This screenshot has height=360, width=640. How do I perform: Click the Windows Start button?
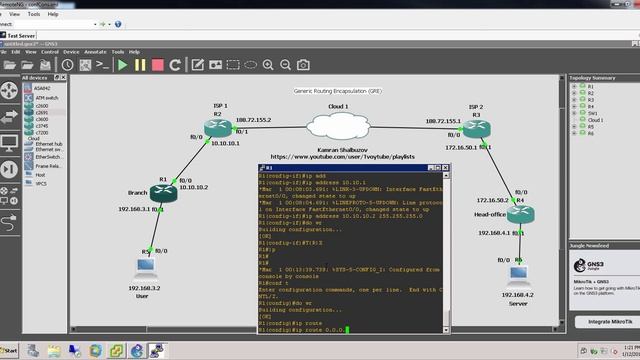[x=9, y=350]
